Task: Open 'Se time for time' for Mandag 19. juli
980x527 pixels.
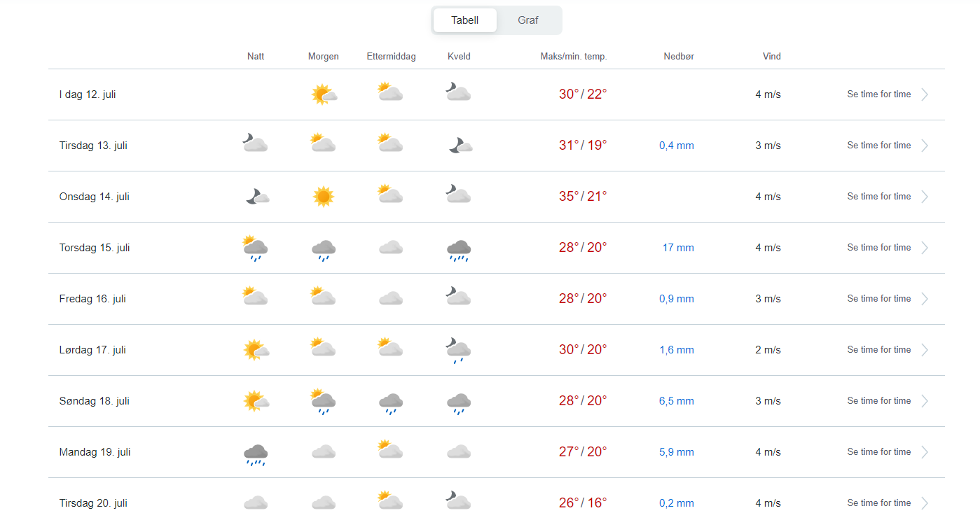Action: 878,452
